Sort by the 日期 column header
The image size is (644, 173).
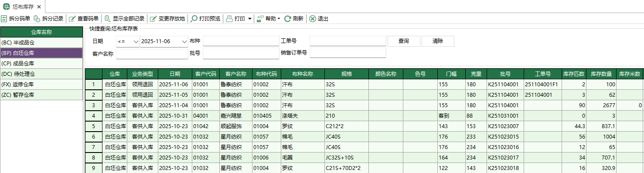[x=175, y=74]
